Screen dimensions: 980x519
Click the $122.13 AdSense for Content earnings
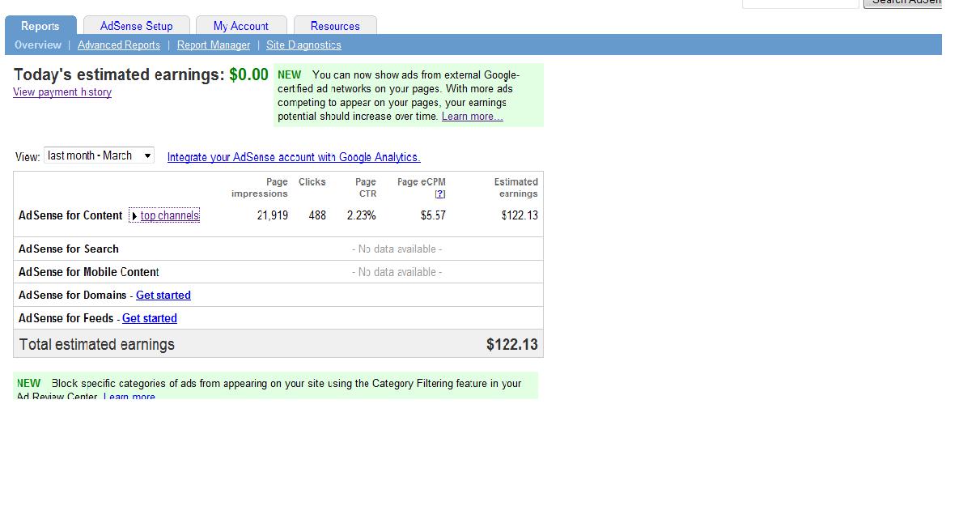tap(520, 215)
